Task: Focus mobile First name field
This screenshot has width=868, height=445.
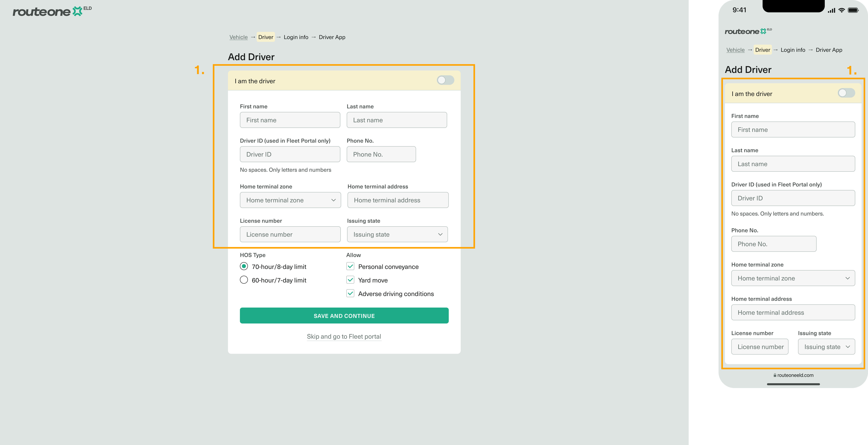Action: 793,129
